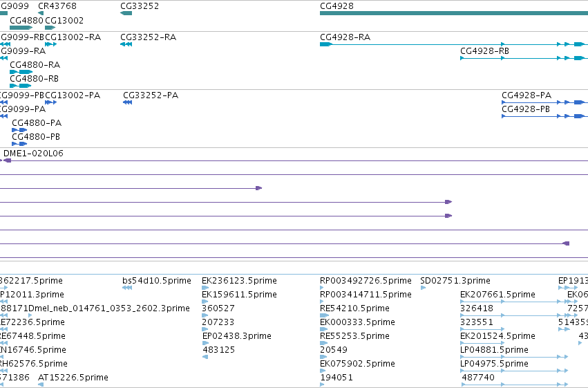Click the CG13002 gene label
588x388 pixels.
pos(64,20)
